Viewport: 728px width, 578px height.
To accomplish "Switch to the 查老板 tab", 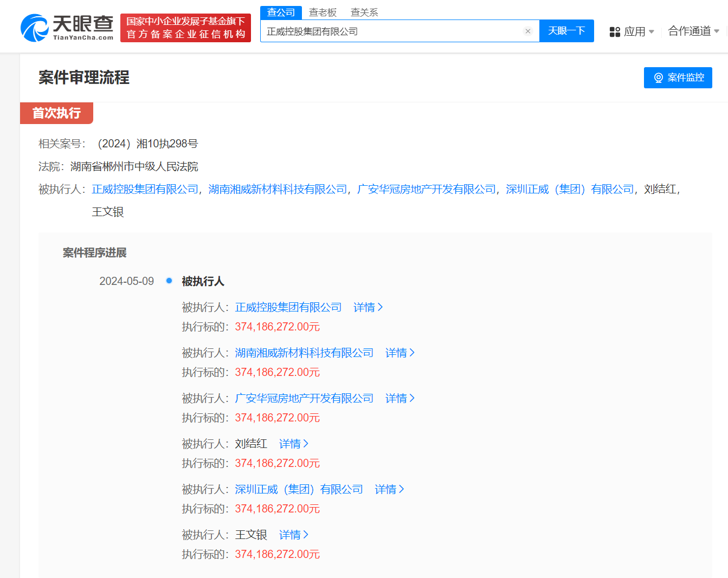I will 323,12.
